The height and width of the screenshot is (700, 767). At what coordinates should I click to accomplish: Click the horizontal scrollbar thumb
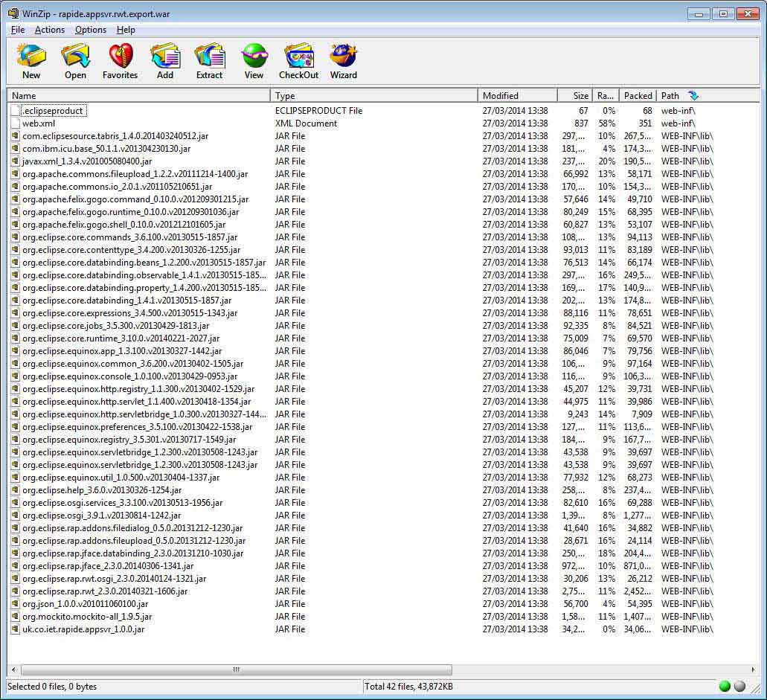coord(237,670)
